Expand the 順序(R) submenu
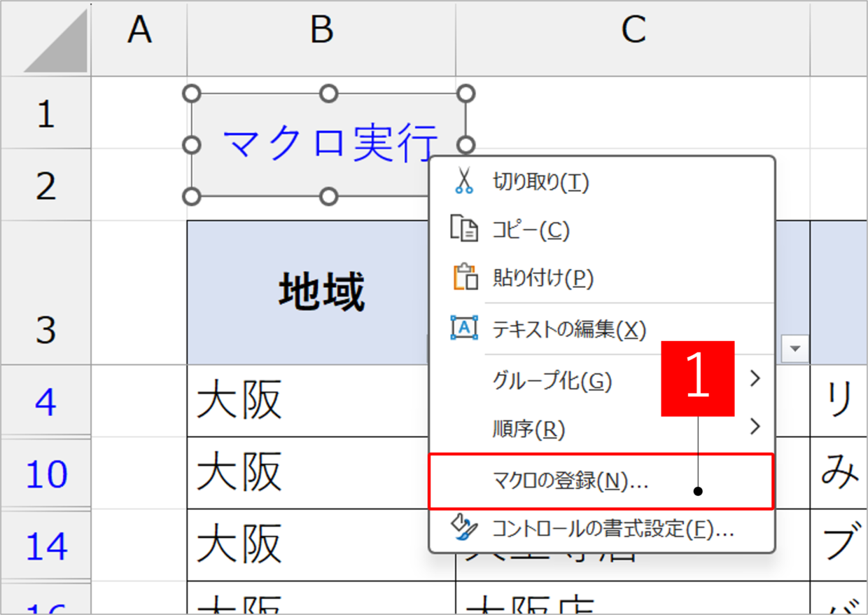The height and width of the screenshot is (615, 868). (x=602, y=429)
